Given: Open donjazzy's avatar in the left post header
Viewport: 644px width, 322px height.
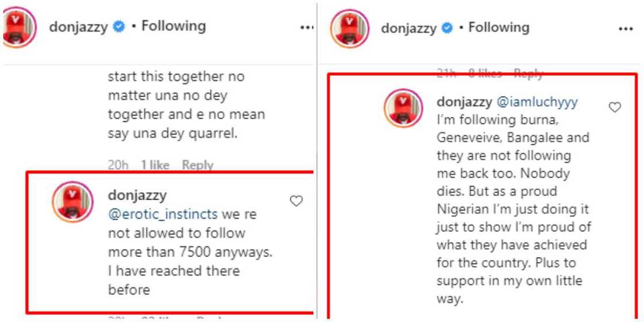Looking at the screenshot, I should click(x=19, y=27).
